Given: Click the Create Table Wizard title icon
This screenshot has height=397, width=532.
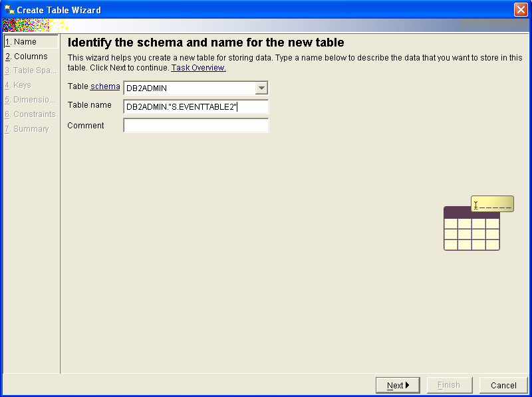Looking at the screenshot, I should click(9, 10).
